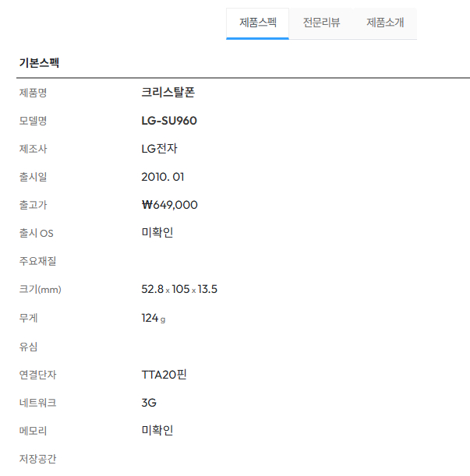The width and height of the screenshot is (470, 476).
Task: Click the model name LG-SU960
Action: coord(169,121)
